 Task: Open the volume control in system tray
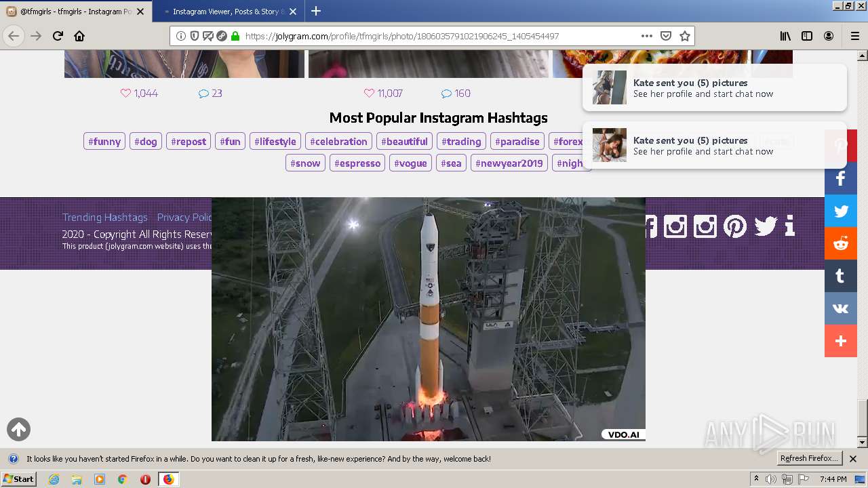pos(771,479)
